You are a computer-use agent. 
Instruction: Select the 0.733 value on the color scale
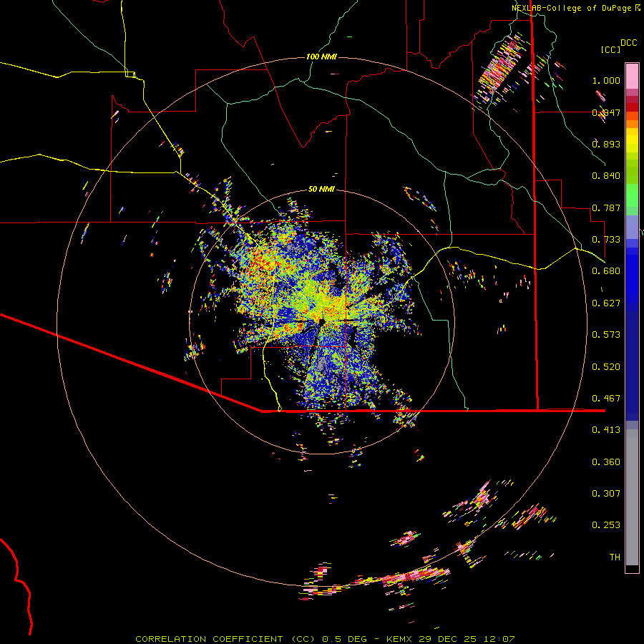click(x=606, y=240)
